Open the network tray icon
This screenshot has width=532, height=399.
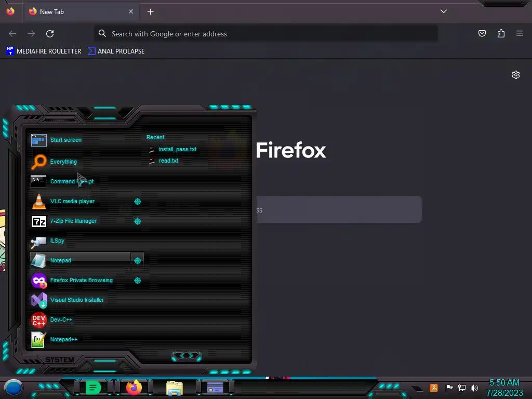coord(462,388)
